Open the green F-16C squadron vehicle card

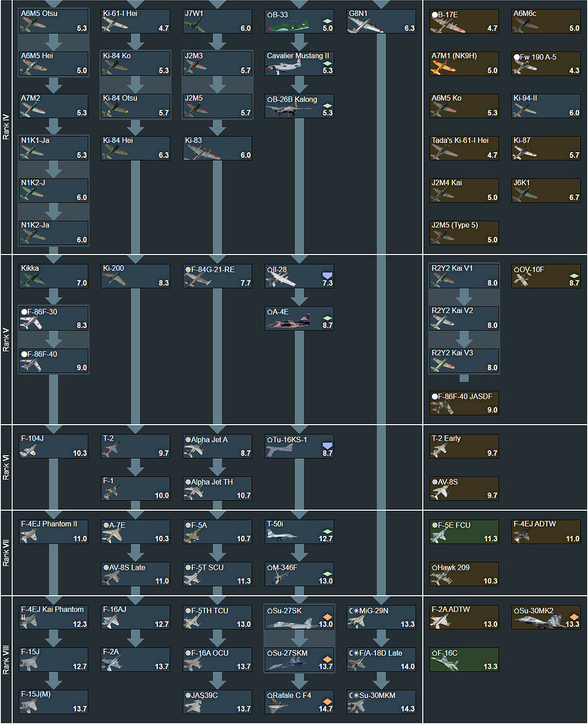(x=464, y=659)
